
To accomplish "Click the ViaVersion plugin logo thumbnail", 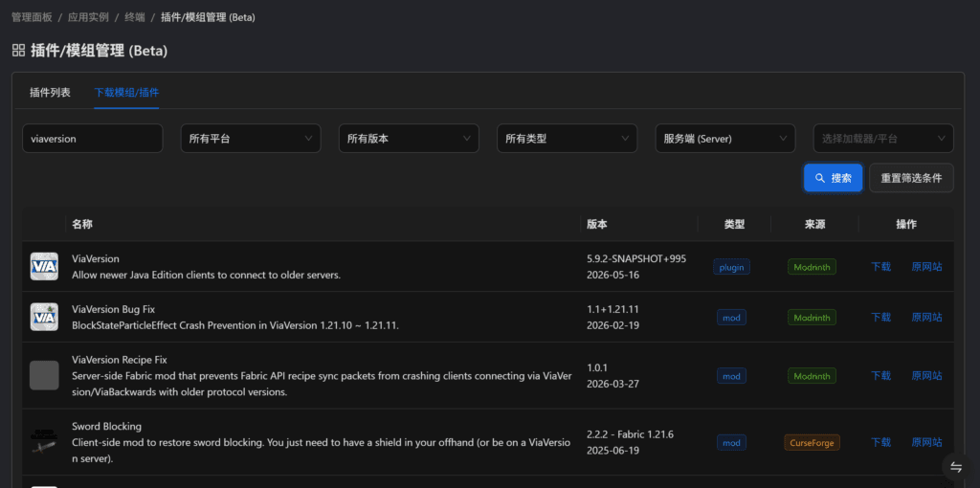I will 44,266.
